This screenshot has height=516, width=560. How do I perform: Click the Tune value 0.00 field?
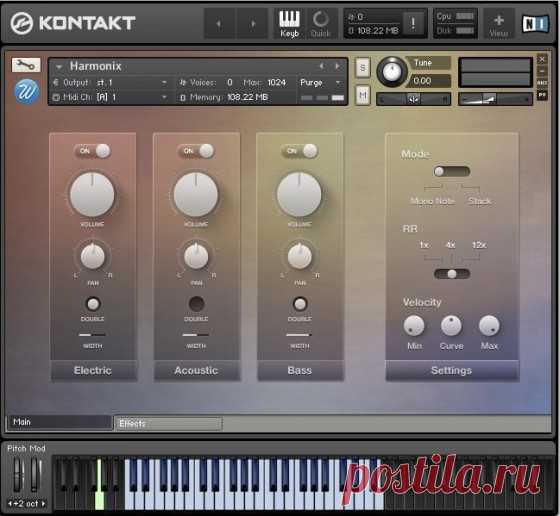429,81
